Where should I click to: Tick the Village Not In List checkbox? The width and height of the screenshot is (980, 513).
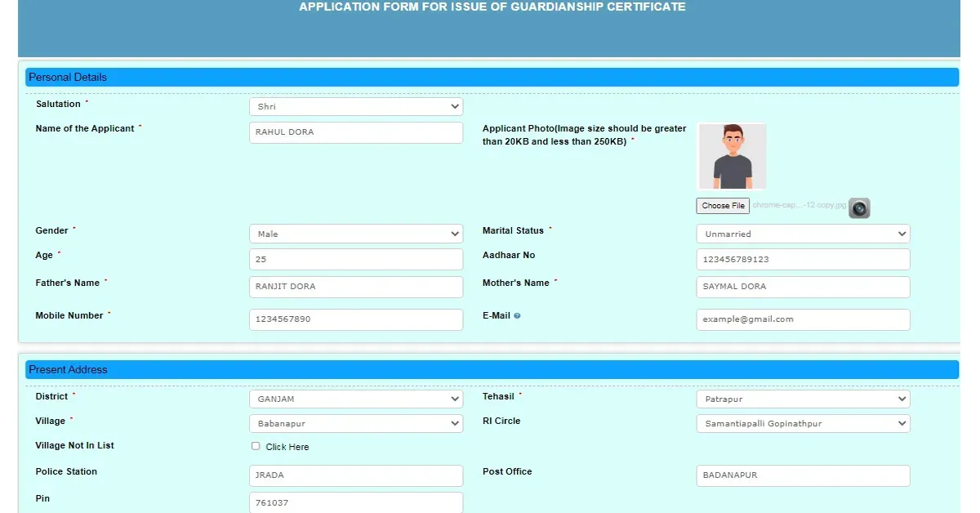pos(256,446)
